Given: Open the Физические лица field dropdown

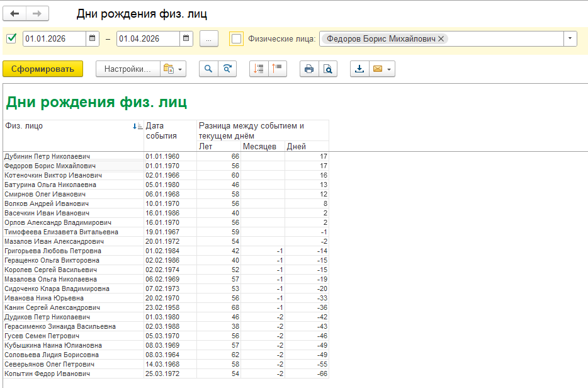Looking at the screenshot, I should (x=570, y=38).
